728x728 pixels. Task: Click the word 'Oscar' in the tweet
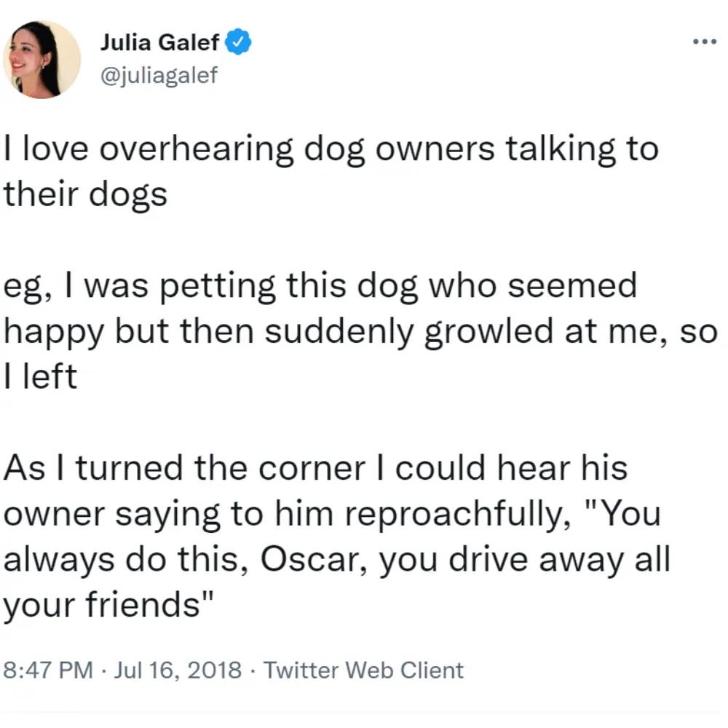(x=313, y=559)
